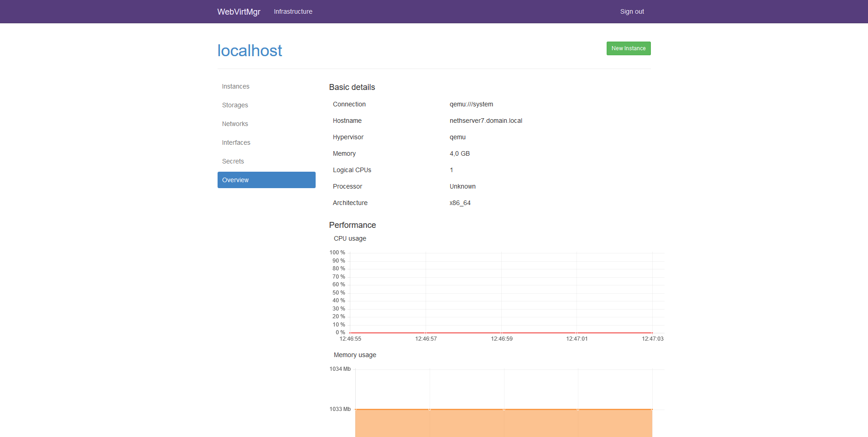
Task: Click Sign out in the header
Action: point(632,12)
